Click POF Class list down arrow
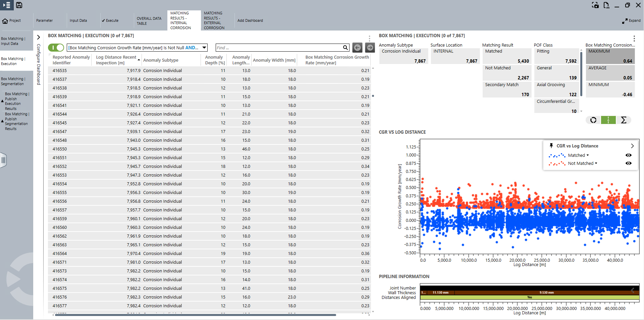This screenshot has width=644, height=320. (x=581, y=111)
